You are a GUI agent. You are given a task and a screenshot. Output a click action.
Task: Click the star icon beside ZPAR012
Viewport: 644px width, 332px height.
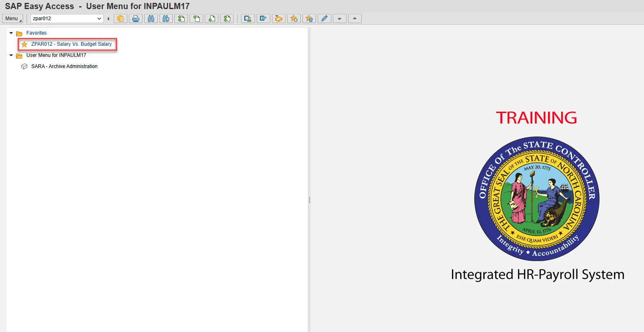click(x=24, y=44)
